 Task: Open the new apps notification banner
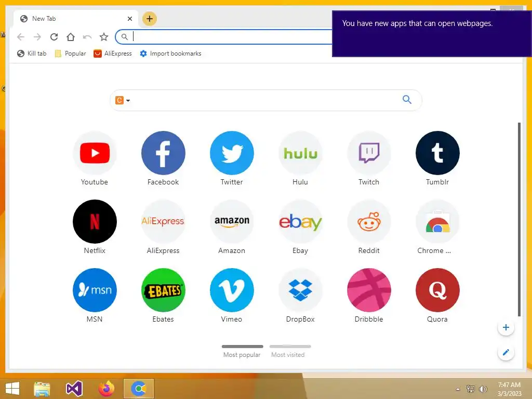(432, 34)
